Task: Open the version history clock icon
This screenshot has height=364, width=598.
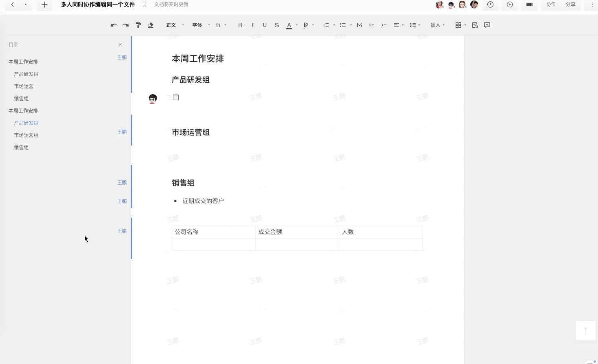Action: [x=490, y=4]
